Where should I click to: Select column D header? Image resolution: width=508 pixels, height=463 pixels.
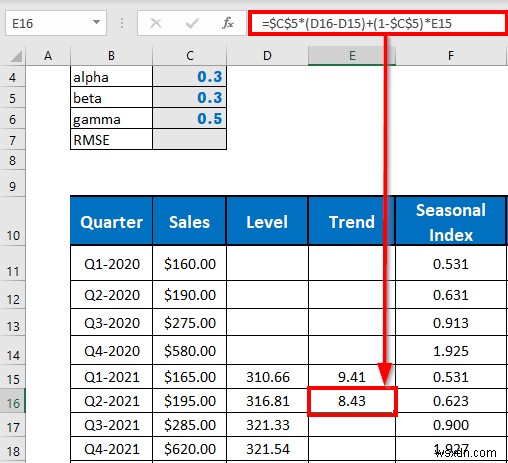click(x=267, y=55)
